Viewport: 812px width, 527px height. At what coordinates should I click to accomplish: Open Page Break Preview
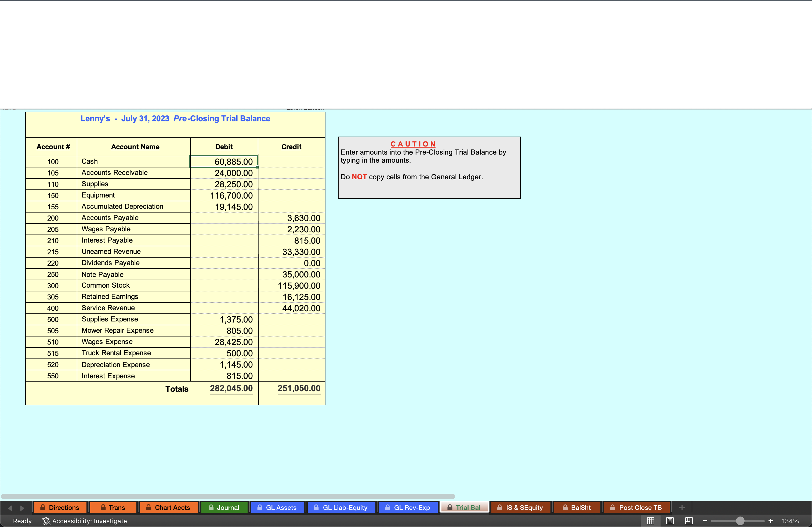[689, 521]
